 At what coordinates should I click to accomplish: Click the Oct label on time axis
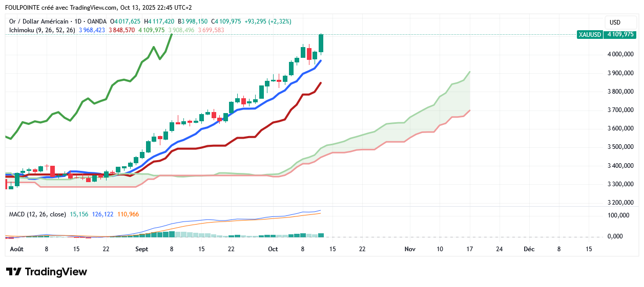pyautogui.click(x=273, y=249)
